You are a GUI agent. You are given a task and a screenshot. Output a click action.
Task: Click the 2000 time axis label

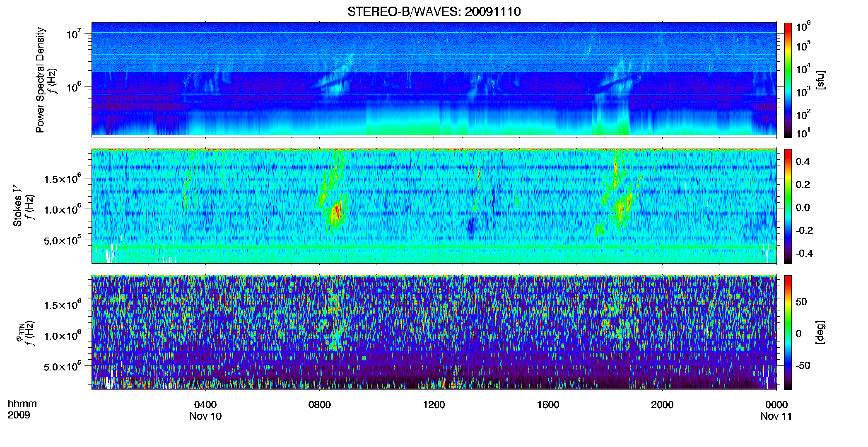tap(662, 404)
